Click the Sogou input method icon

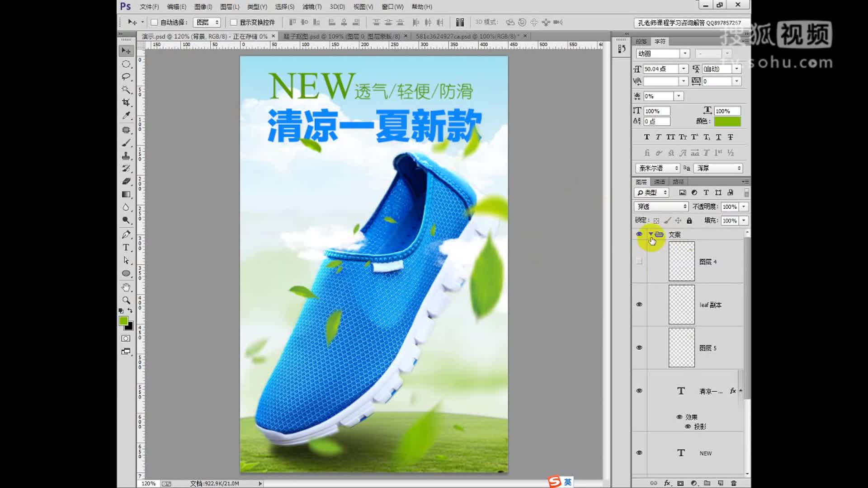(555, 482)
